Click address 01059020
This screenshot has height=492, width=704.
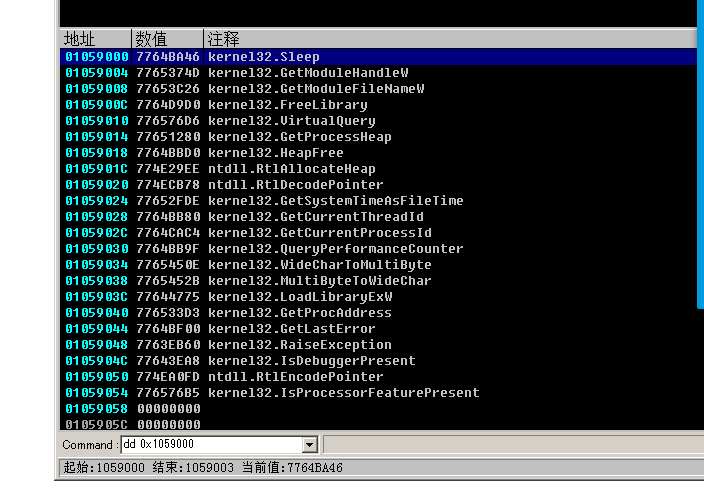point(97,185)
